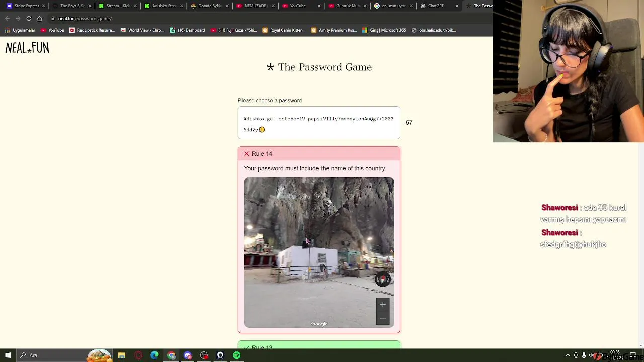Viewport: 644px width, 362px height.
Task: Click the red X icon on Rule 14
Action: coord(246,154)
